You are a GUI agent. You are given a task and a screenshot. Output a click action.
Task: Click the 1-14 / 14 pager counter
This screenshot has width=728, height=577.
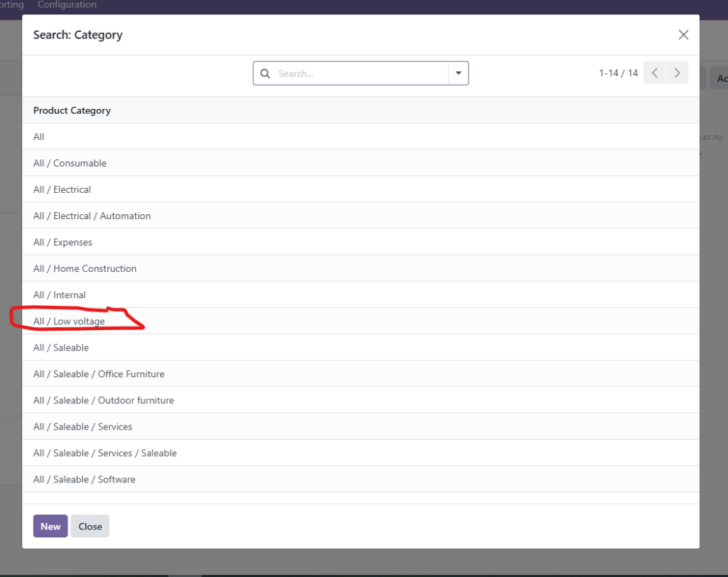618,73
